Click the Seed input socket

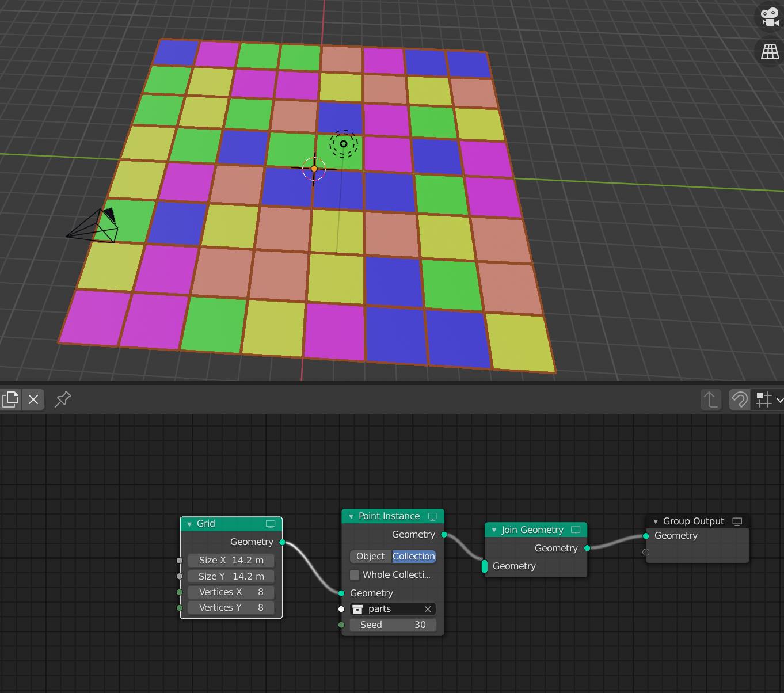[x=341, y=625]
